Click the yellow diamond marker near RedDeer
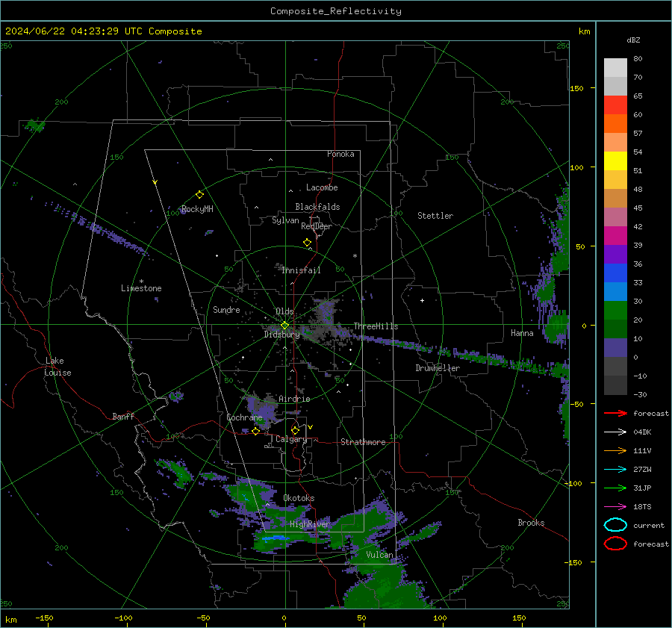Screen dimensions: 672x628 pyautogui.click(x=308, y=243)
